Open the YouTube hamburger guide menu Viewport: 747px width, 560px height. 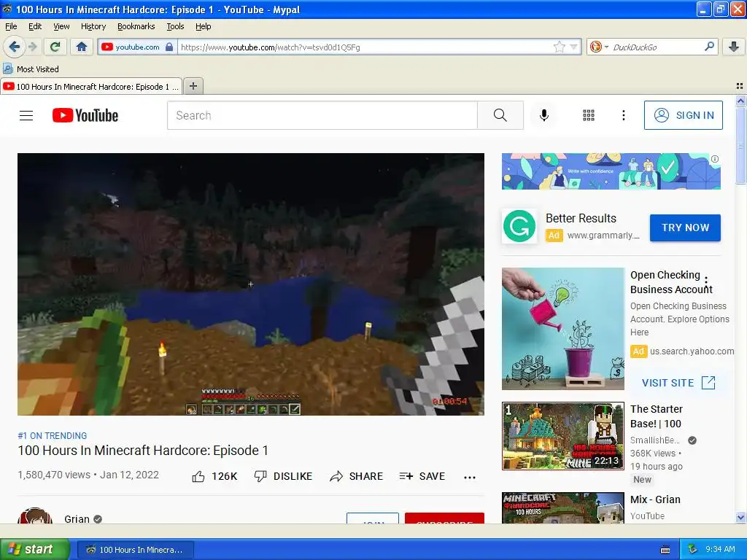26,115
